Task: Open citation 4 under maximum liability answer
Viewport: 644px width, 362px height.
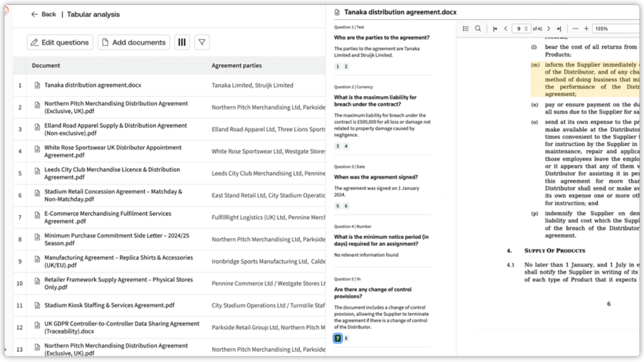Action: coord(346,146)
